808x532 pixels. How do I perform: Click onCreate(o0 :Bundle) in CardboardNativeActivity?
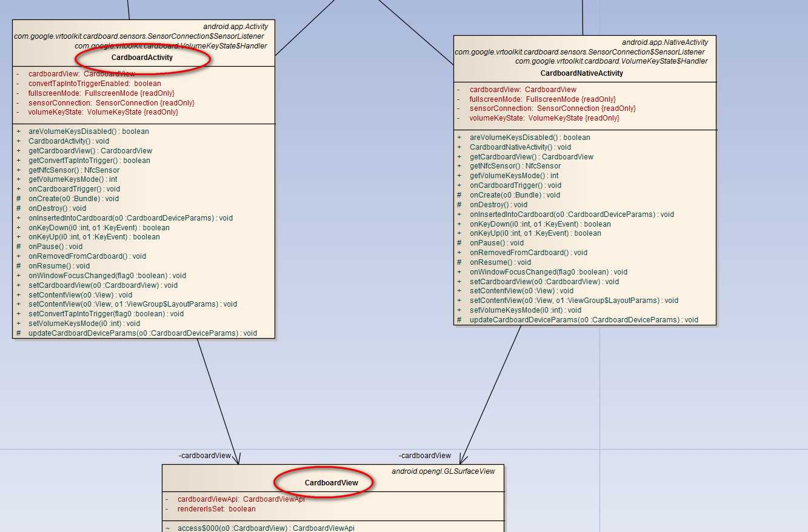coord(515,195)
